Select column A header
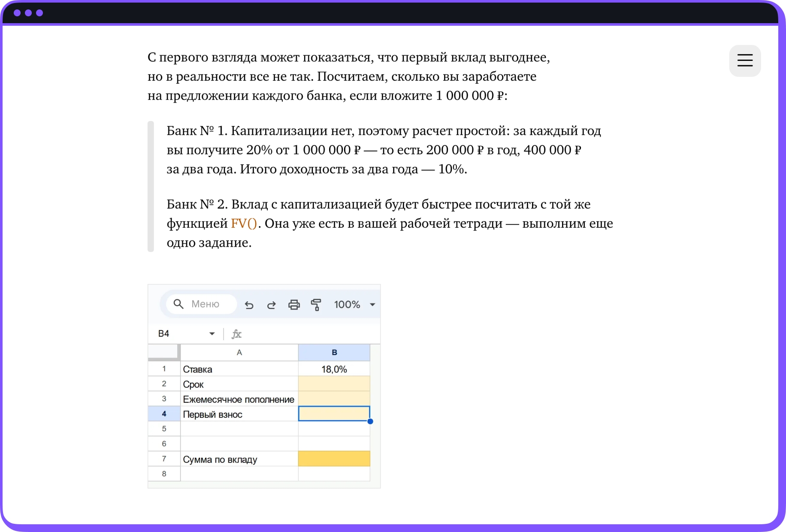This screenshot has width=786, height=532. pos(239,352)
